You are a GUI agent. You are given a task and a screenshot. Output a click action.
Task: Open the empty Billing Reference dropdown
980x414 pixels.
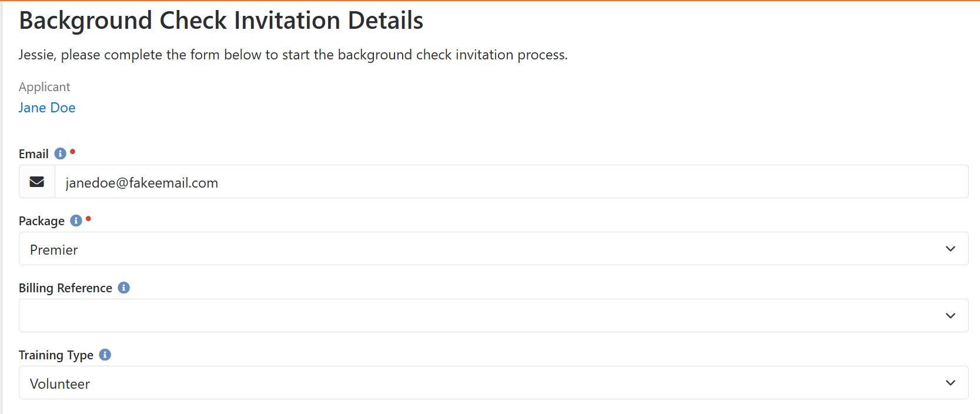(x=494, y=316)
